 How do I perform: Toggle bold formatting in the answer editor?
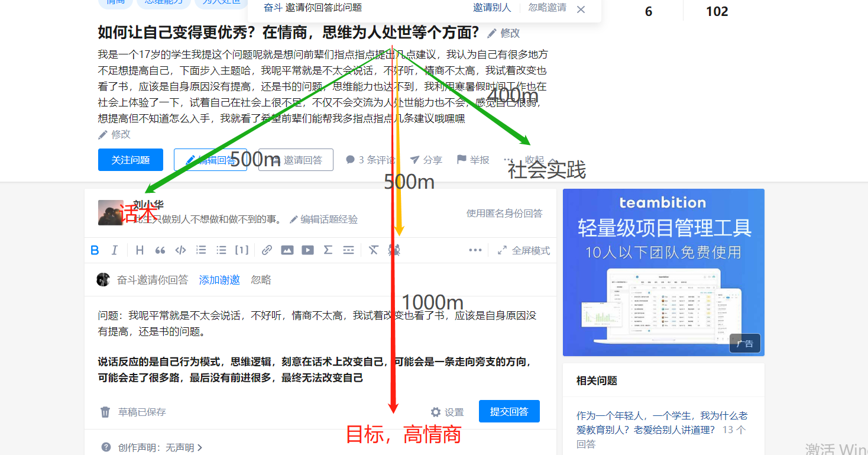(95, 250)
